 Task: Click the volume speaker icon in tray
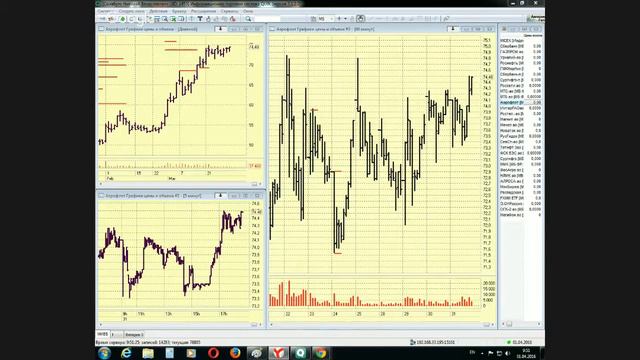tap(508, 353)
